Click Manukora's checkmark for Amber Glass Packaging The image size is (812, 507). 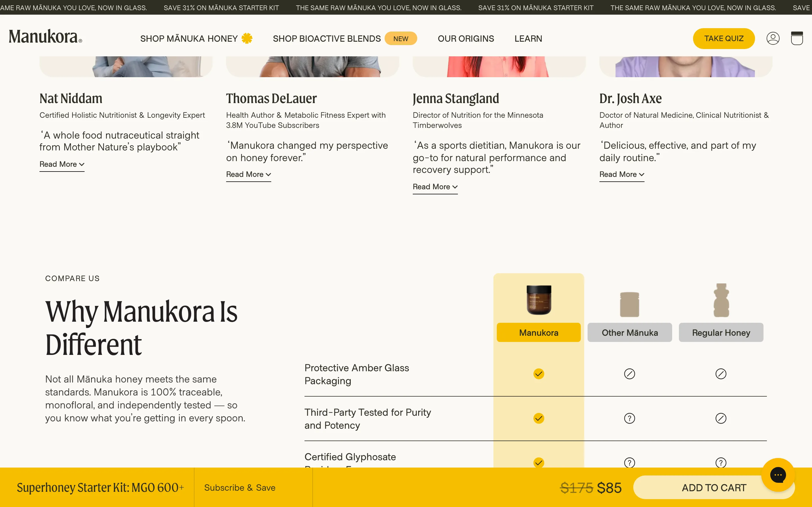click(x=539, y=373)
